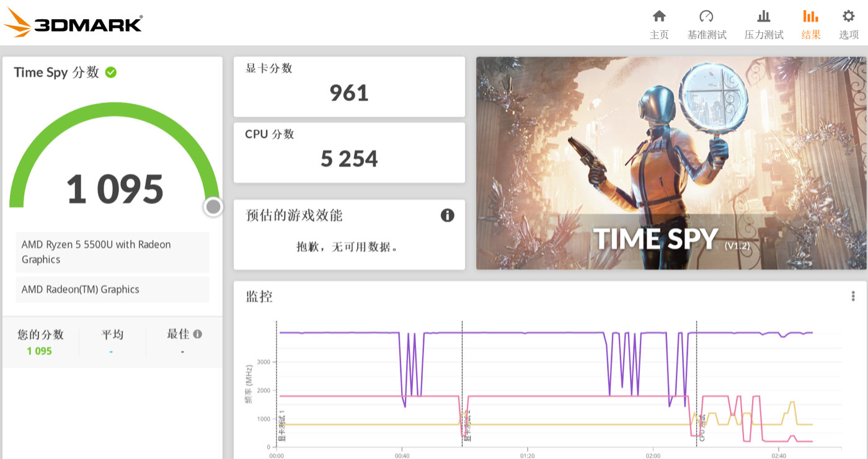868x459 pixels.
Task: Select the 结果 results chart icon
Action: (x=810, y=16)
